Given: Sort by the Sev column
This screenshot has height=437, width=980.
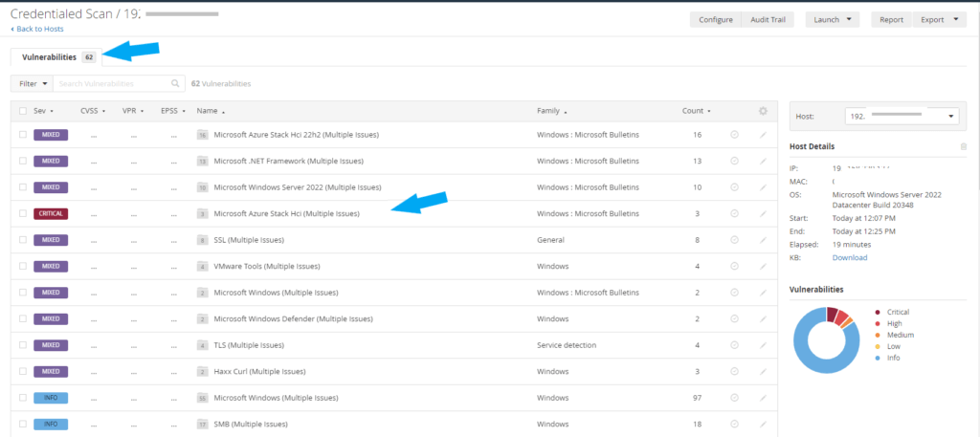Looking at the screenshot, I should [x=43, y=111].
